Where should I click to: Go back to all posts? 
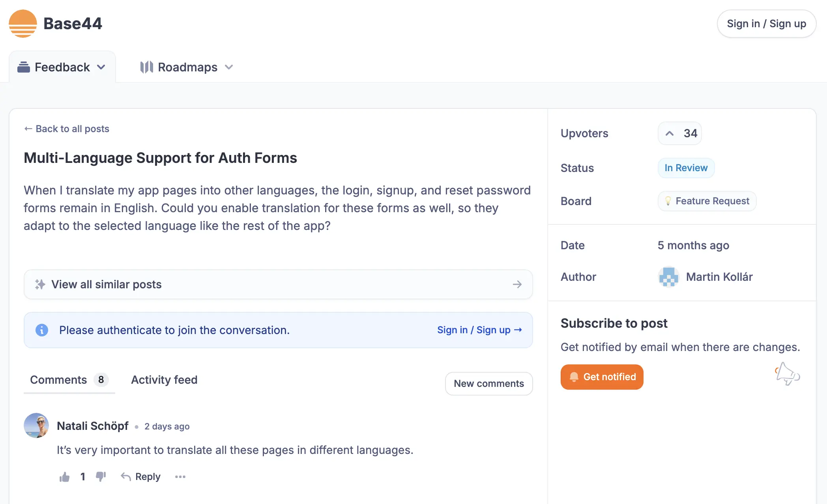click(67, 129)
